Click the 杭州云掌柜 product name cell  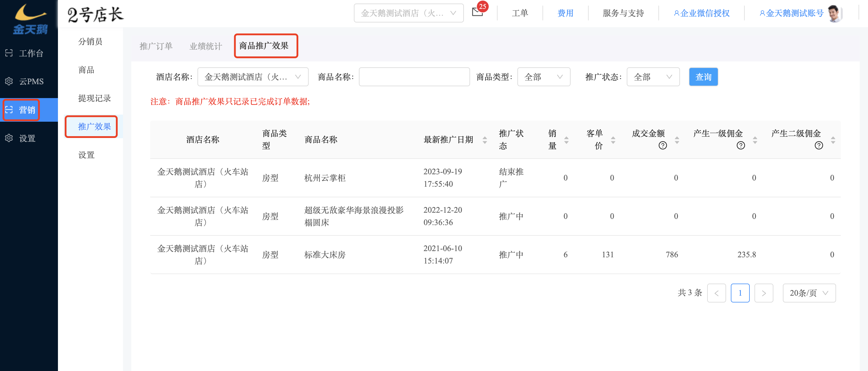pos(325,178)
